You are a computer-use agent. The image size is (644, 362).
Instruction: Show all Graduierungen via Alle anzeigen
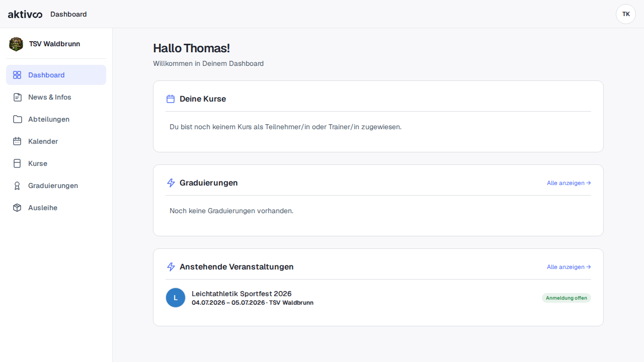tap(569, 183)
